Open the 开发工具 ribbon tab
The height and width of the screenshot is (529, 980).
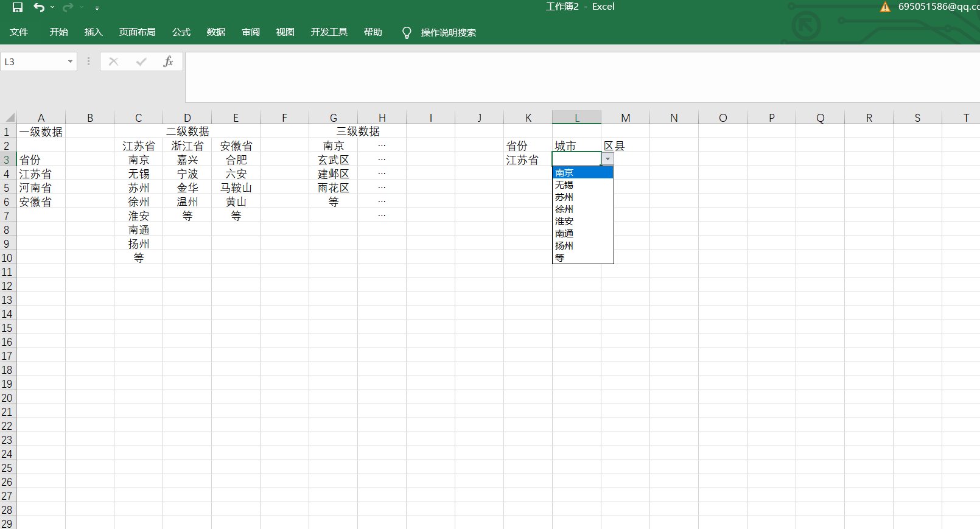[x=329, y=32]
